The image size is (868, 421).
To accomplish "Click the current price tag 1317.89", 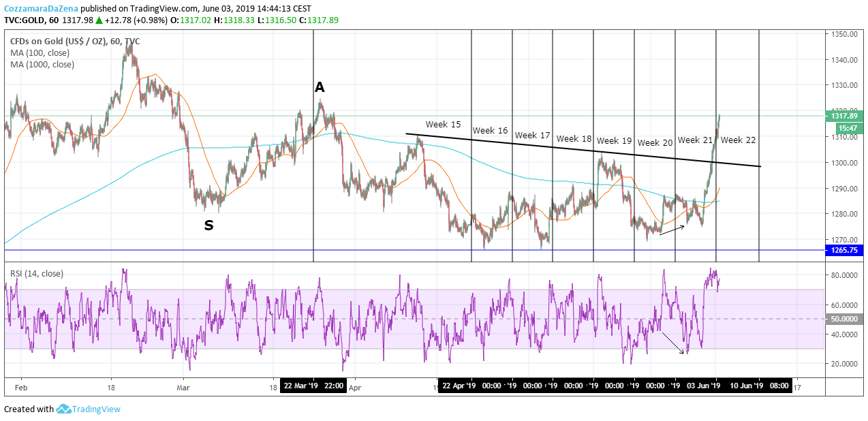I will click(844, 116).
